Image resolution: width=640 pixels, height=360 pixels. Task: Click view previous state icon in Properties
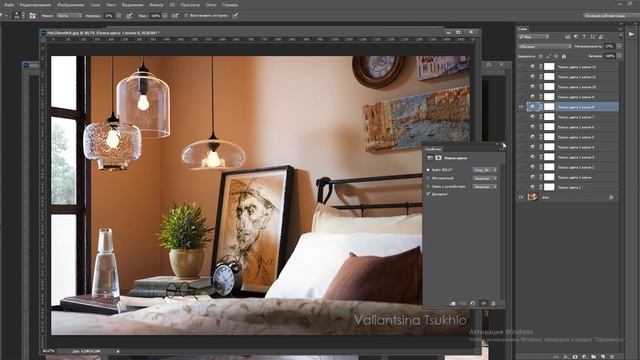[462, 303]
